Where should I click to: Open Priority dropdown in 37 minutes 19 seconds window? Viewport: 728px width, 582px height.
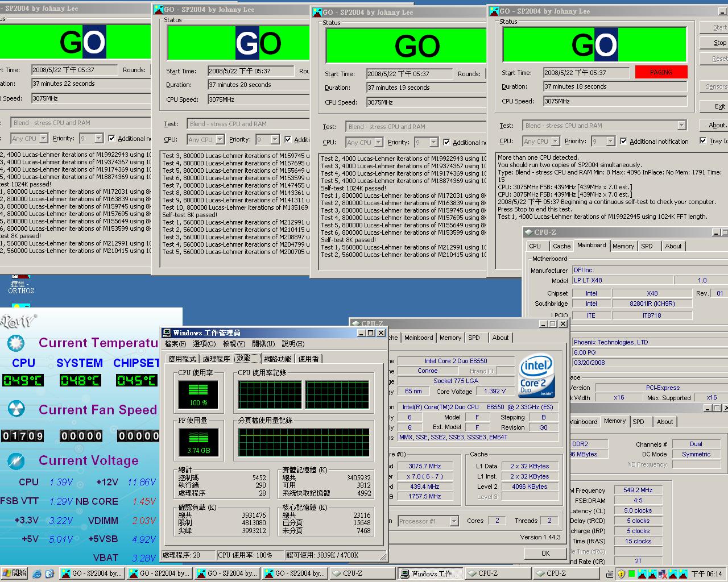pyautogui.click(x=434, y=142)
